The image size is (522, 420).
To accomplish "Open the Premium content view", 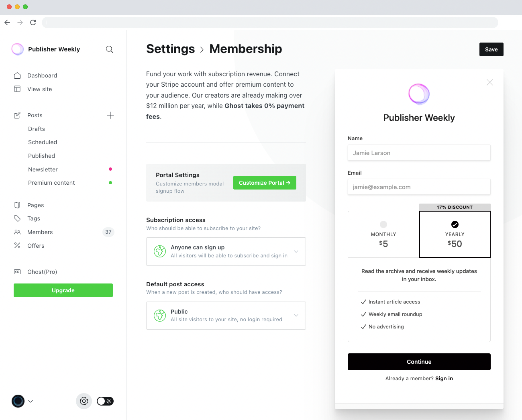I will pyautogui.click(x=51, y=183).
